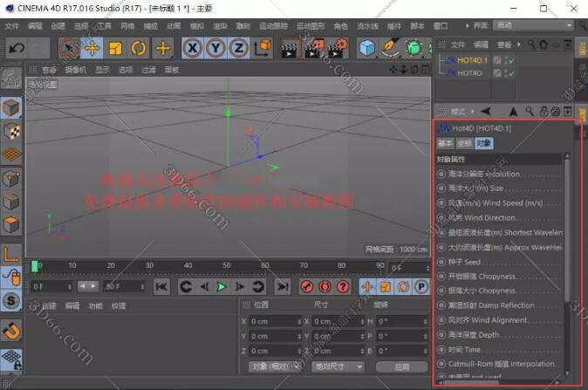Screen dimensions: 588x390
Task: Click Attribute Manager lock icon
Action: point(544,111)
